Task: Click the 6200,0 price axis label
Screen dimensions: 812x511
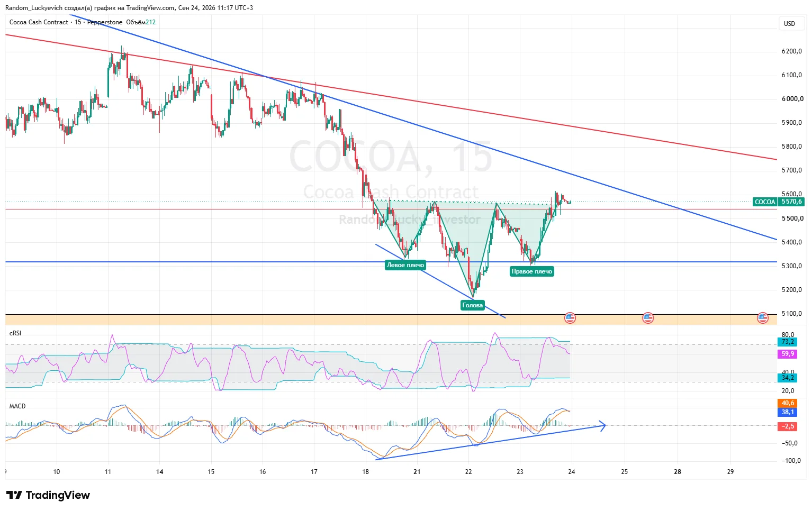Action: (x=792, y=51)
